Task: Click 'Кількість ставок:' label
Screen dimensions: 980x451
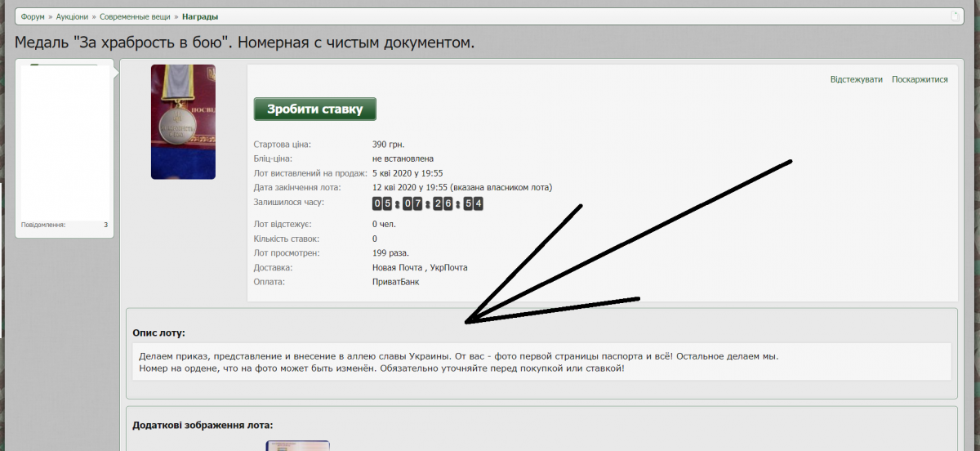Action: click(287, 239)
